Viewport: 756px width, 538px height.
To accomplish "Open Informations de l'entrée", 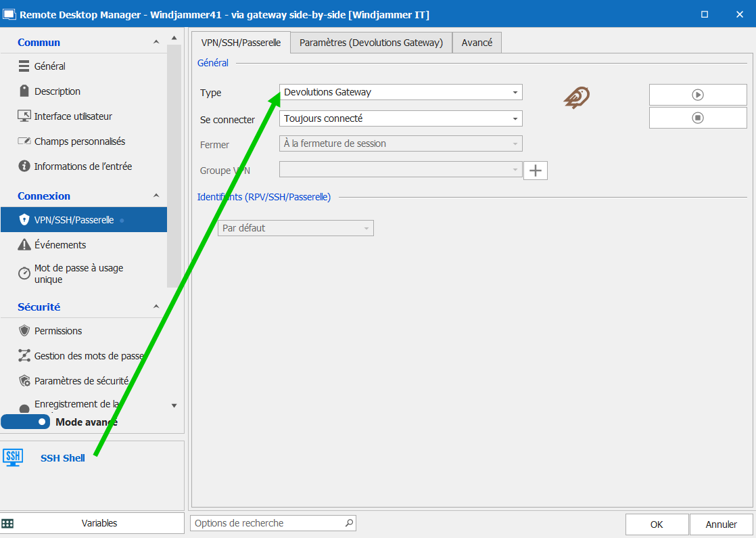I will point(82,166).
